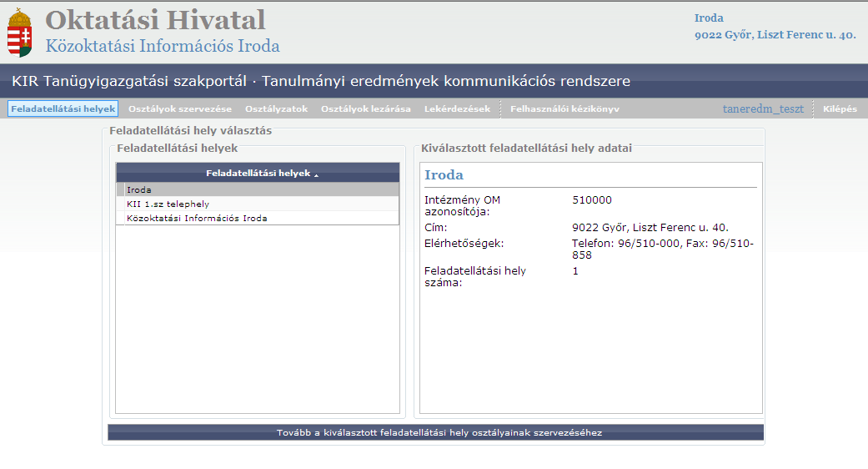Open Felhasználói kézikönyv user manual
Screen dimensions: 868x469
pos(564,108)
